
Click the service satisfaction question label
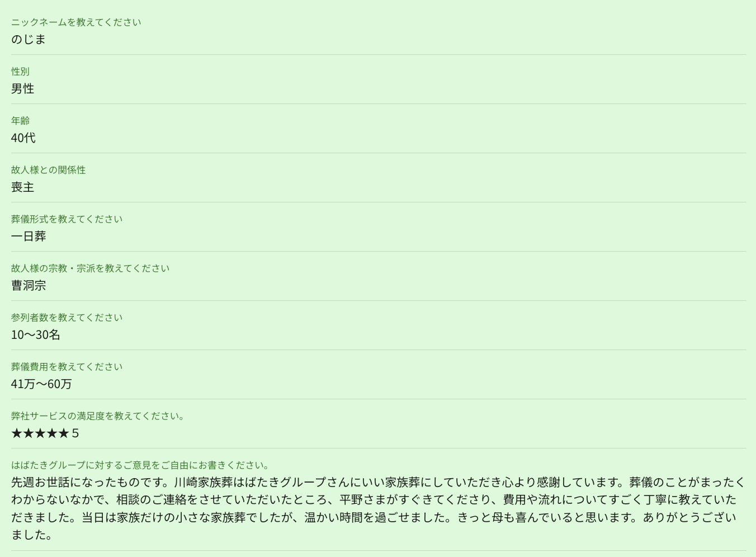pyautogui.click(x=98, y=416)
